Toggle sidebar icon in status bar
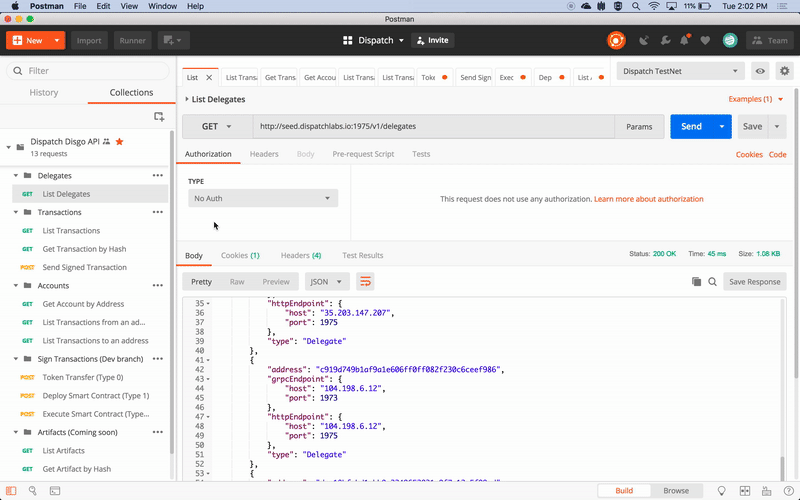Image resolution: width=800 pixels, height=500 pixels. [x=11, y=491]
